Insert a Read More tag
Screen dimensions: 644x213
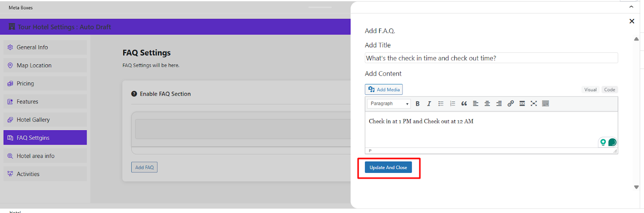522,104
